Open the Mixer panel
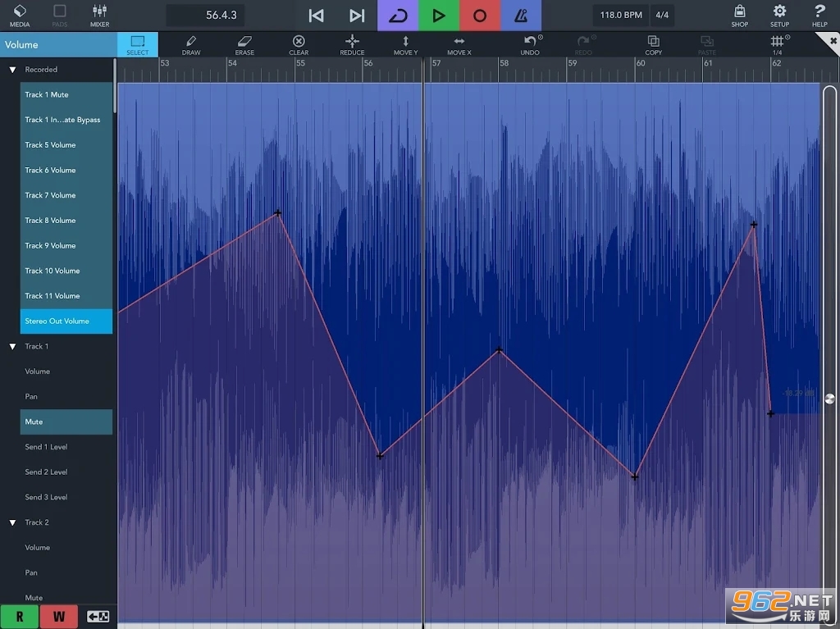Image resolution: width=840 pixels, height=629 pixels. click(x=100, y=15)
